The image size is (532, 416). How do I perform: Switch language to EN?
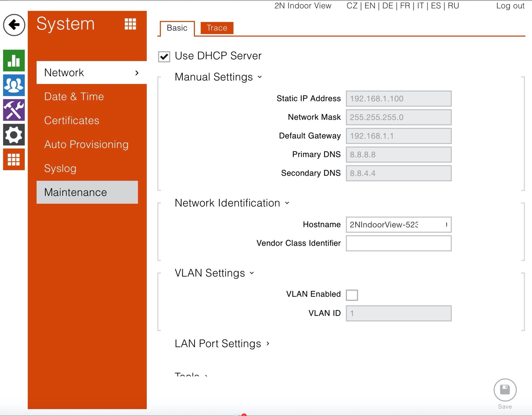click(x=370, y=6)
